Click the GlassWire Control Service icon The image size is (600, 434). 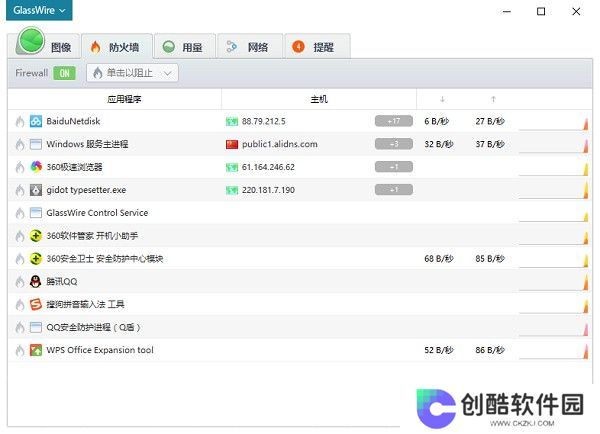[x=36, y=213]
